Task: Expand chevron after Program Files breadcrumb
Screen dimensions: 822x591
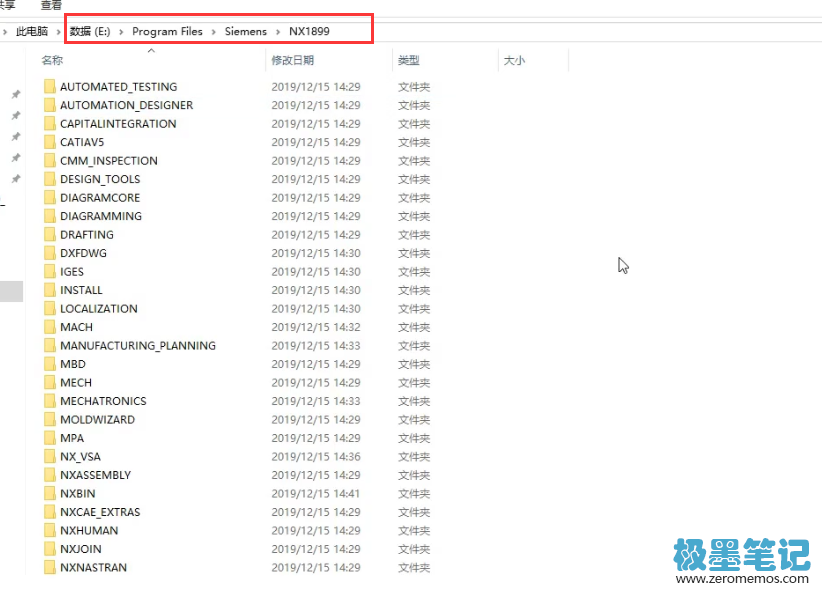Action: [213, 31]
